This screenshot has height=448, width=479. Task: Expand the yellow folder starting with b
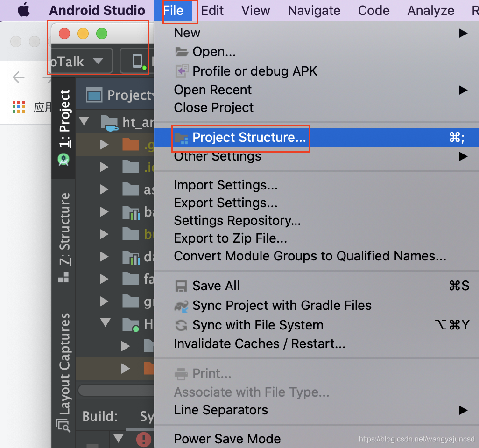[x=104, y=234]
